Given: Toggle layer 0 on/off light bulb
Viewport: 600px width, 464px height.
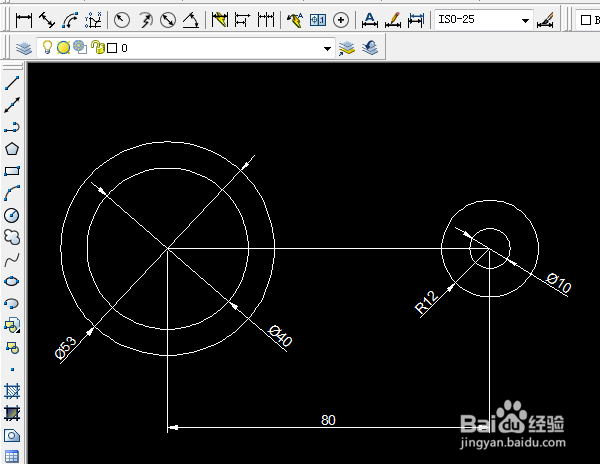Looking at the screenshot, I should [x=47, y=47].
